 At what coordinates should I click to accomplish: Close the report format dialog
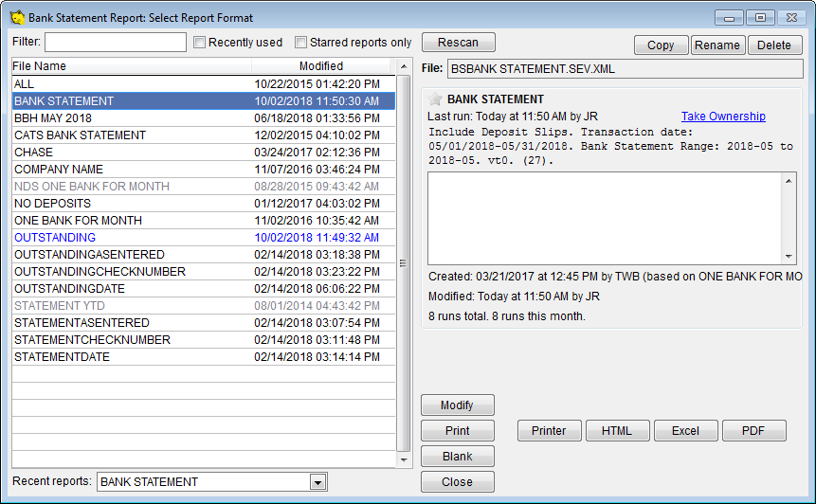click(457, 481)
